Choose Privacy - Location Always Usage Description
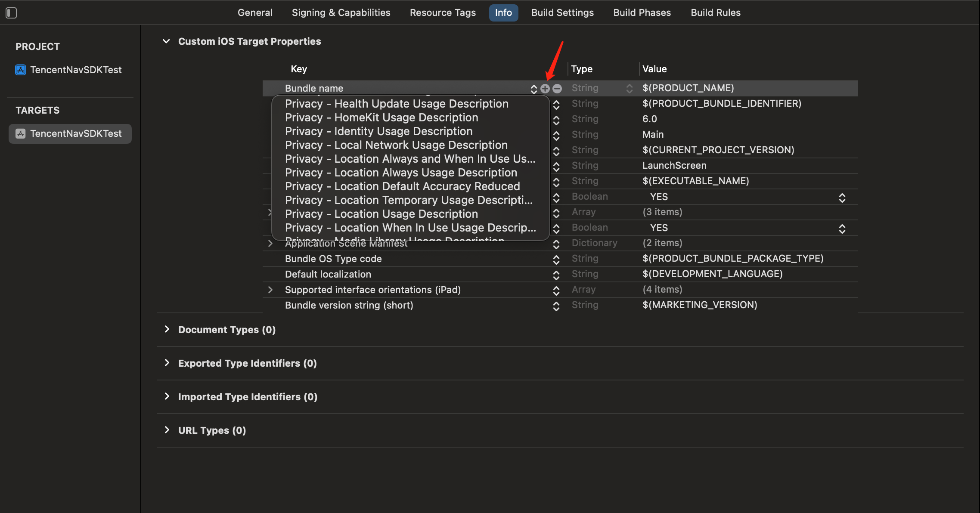Screen dimensions: 980x513 pos(401,173)
